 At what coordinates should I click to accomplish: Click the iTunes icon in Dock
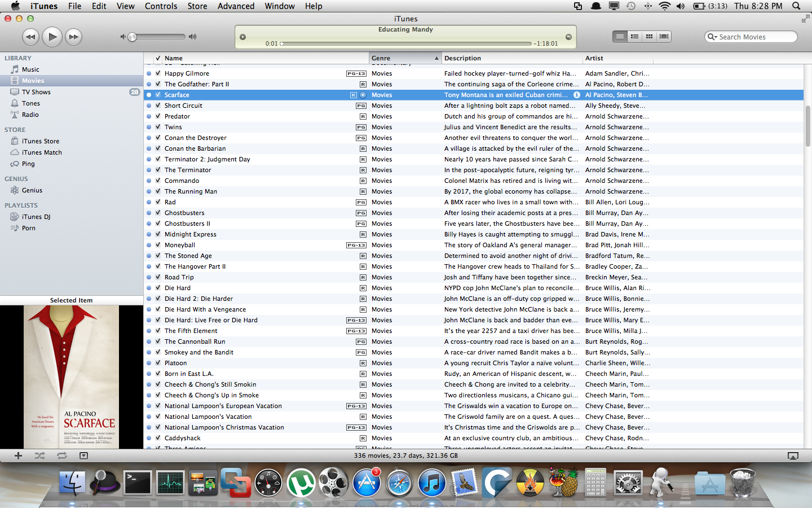pyautogui.click(x=432, y=483)
